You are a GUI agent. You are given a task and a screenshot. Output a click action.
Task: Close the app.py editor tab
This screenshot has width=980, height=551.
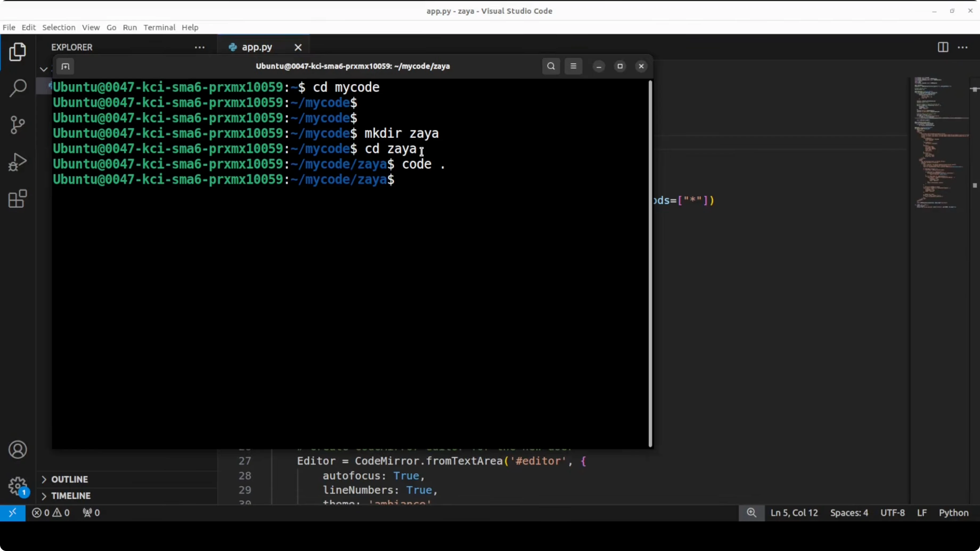(x=298, y=47)
